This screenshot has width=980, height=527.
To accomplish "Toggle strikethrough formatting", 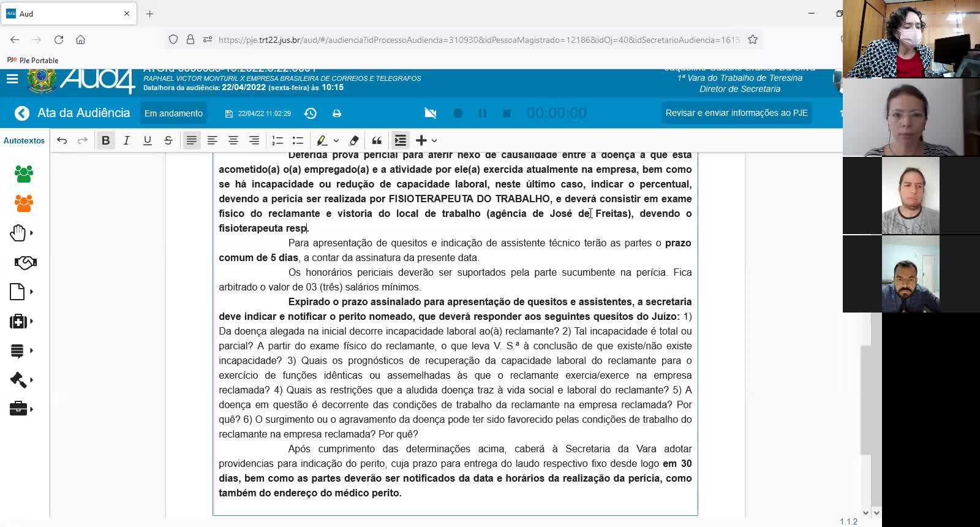I will [x=168, y=140].
